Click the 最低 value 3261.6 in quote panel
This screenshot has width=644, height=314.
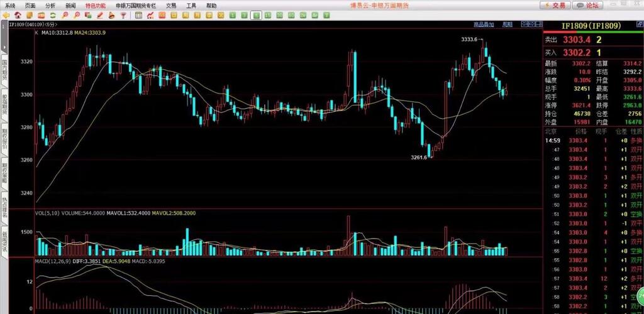[x=633, y=97]
